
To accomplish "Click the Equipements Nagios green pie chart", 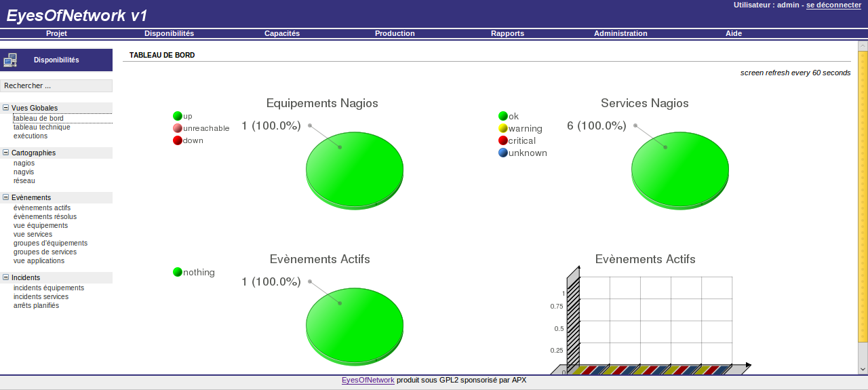I will point(355,170).
